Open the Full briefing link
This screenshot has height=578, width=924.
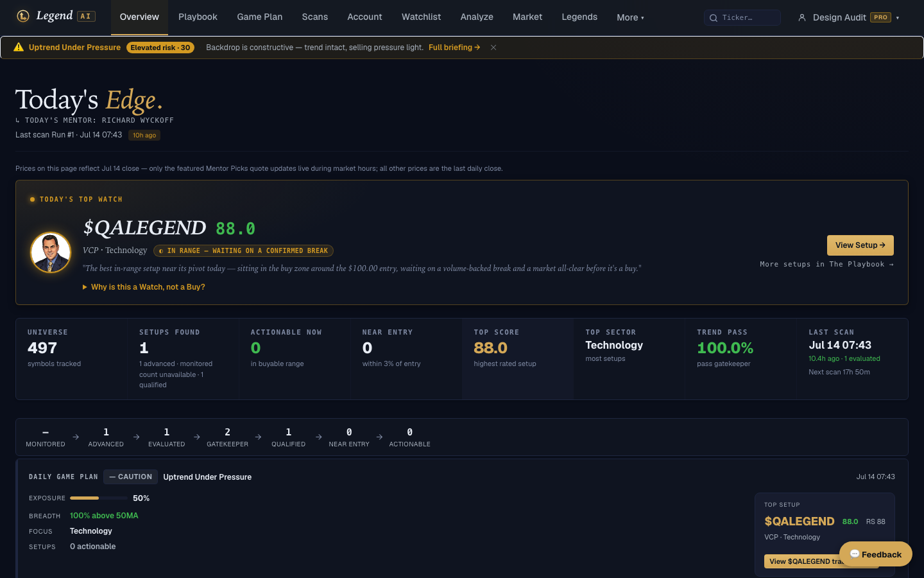coord(454,48)
